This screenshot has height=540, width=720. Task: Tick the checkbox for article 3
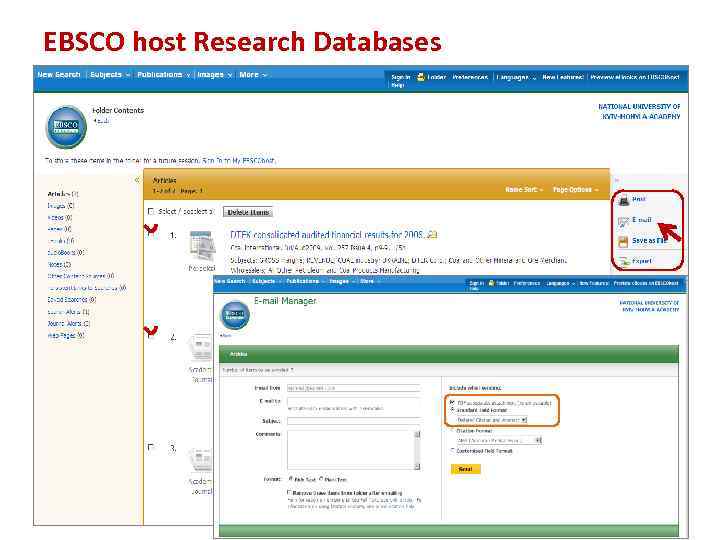click(151, 446)
